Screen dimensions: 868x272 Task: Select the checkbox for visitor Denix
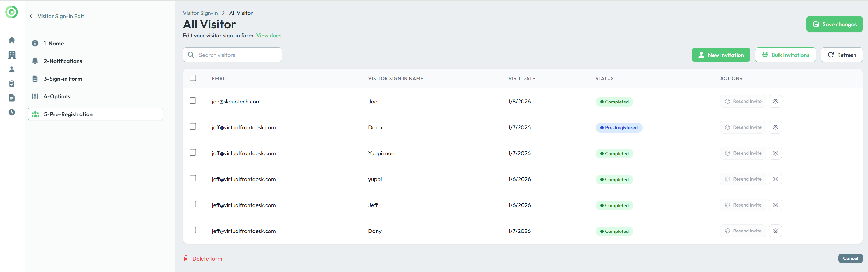tap(193, 127)
